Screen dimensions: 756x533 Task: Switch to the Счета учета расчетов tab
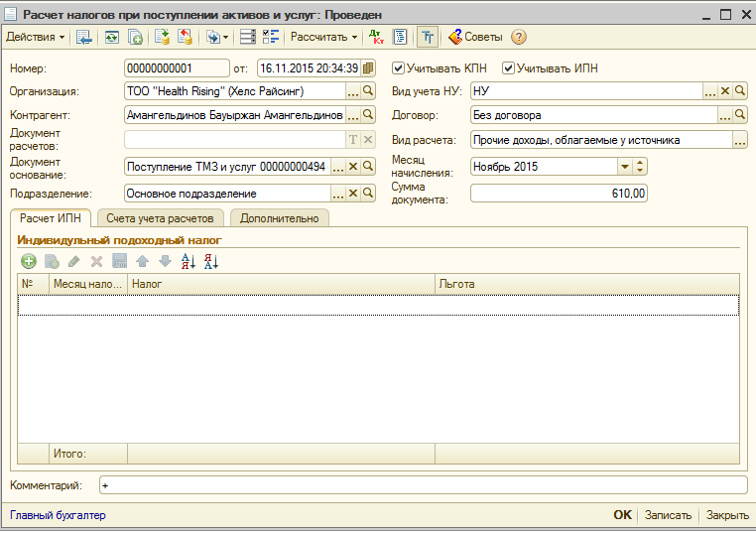(160, 218)
